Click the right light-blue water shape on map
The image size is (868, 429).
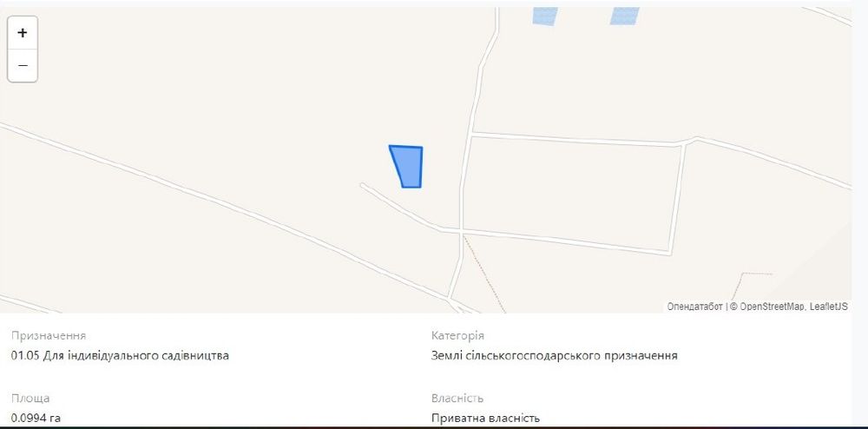coord(624,16)
